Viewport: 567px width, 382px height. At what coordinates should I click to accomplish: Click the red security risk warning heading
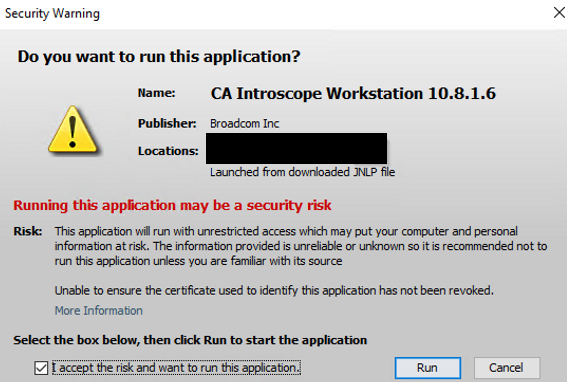point(172,205)
